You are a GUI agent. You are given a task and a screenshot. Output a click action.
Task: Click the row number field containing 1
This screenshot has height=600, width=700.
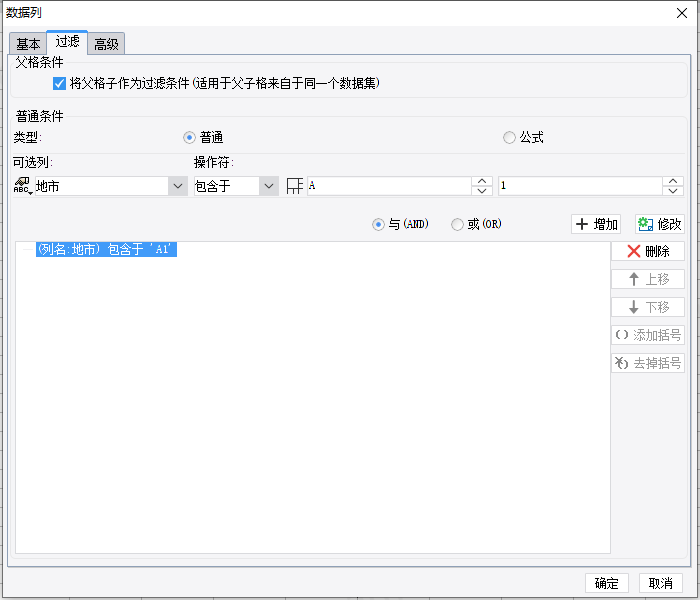click(580, 186)
